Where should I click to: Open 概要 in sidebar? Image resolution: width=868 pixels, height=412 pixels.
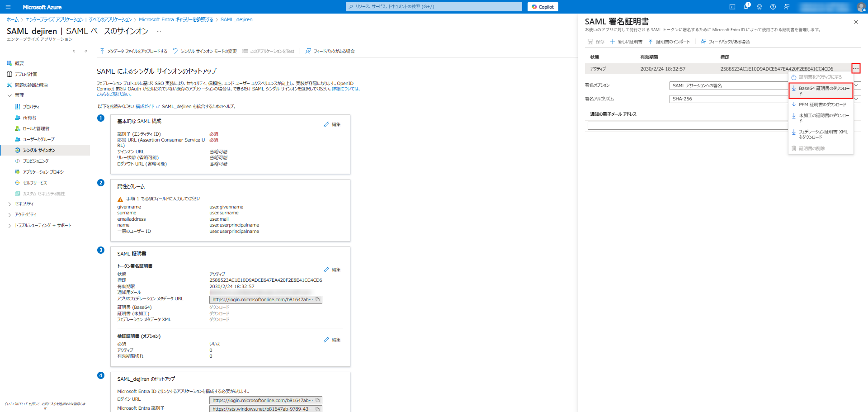pyautogui.click(x=19, y=63)
